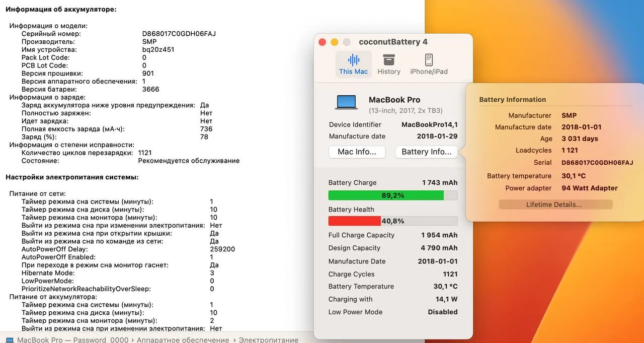The width and height of the screenshot is (644, 343).
Task: Click the coconutBattery 4 window title
Action: tap(393, 42)
